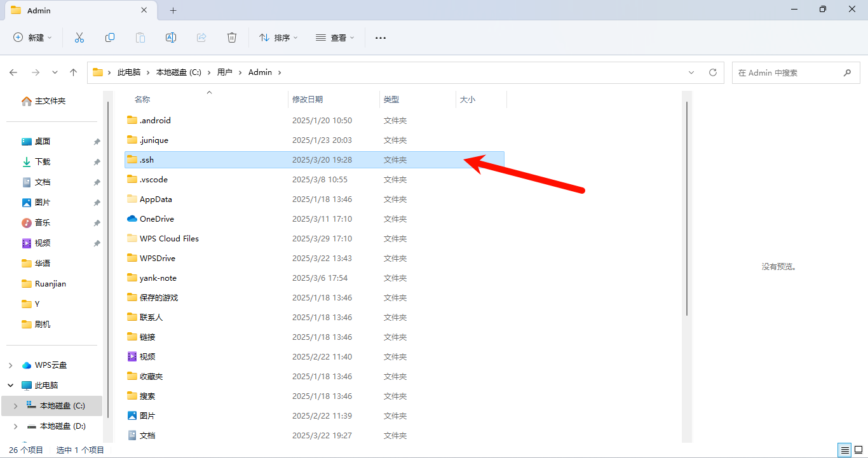Image resolution: width=868 pixels, height=458 pixels.
Task: Click the Rename icon in toolbar
Action: tap(171, 37)
